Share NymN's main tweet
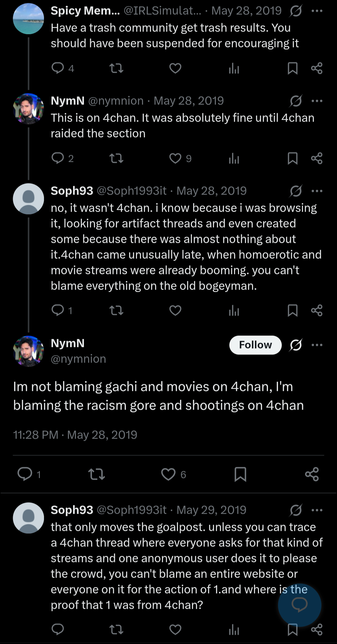 click(312, 474)
